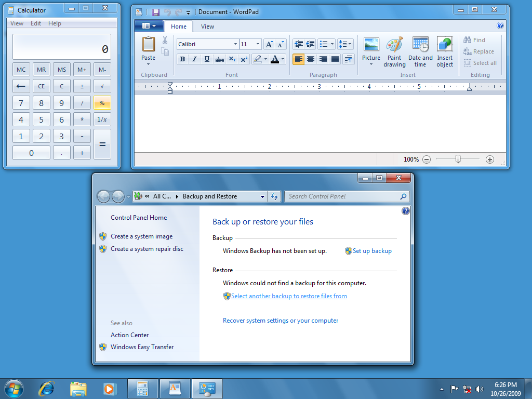
Task: Click the square root button on Calculator
Action: pos(102,86)
